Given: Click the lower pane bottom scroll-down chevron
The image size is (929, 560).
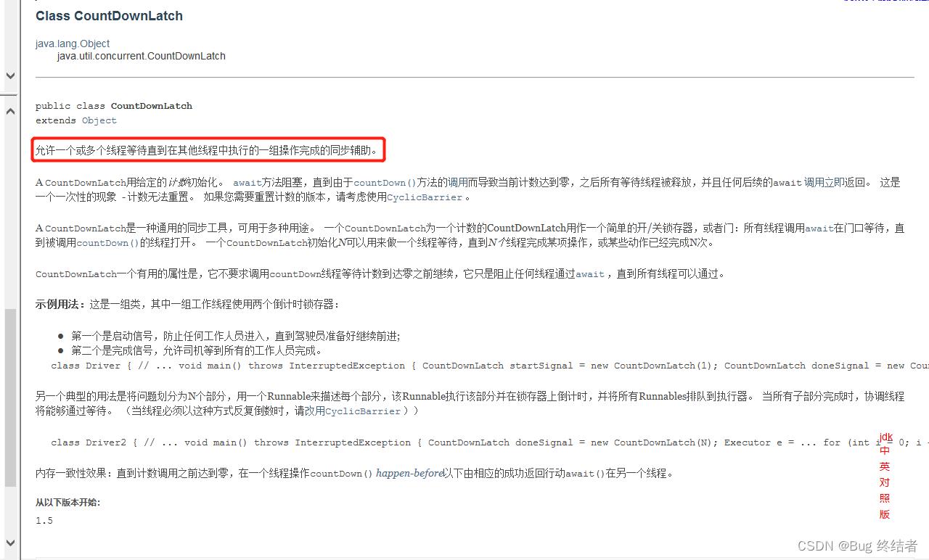Looking at the screenshot, I should point(10,543).
